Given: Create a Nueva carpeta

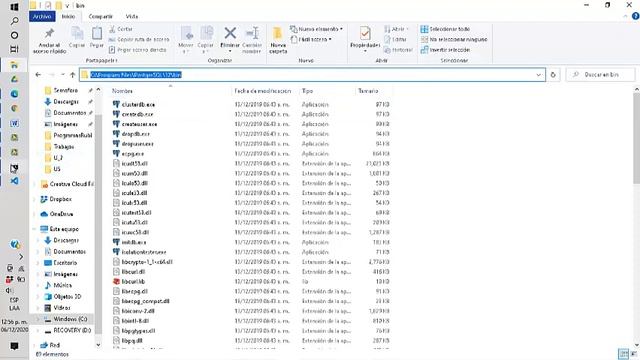Looking at the screenshot, I should point(278,40).
